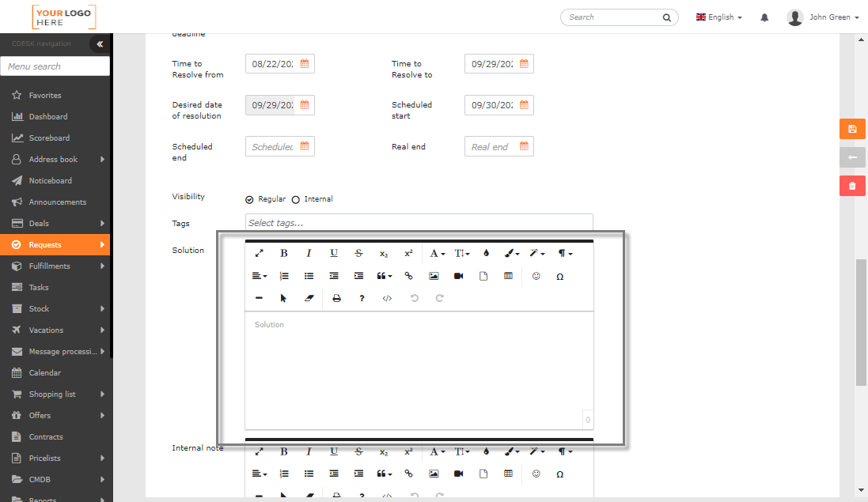Open help in Solution editor toolbar
The image size is (868, 502).
click(x=362, y=298)
